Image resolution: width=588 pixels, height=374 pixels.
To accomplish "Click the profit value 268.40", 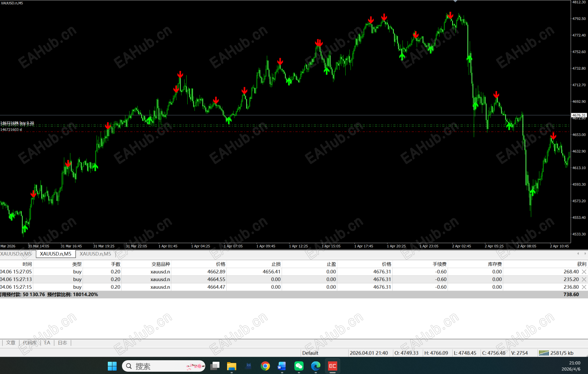I will (571, 272).
